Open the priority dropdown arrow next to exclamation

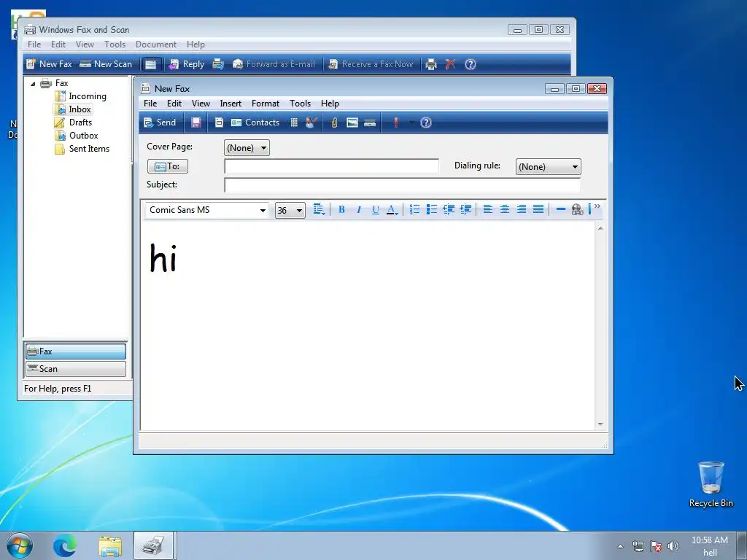tap(411, 122)
